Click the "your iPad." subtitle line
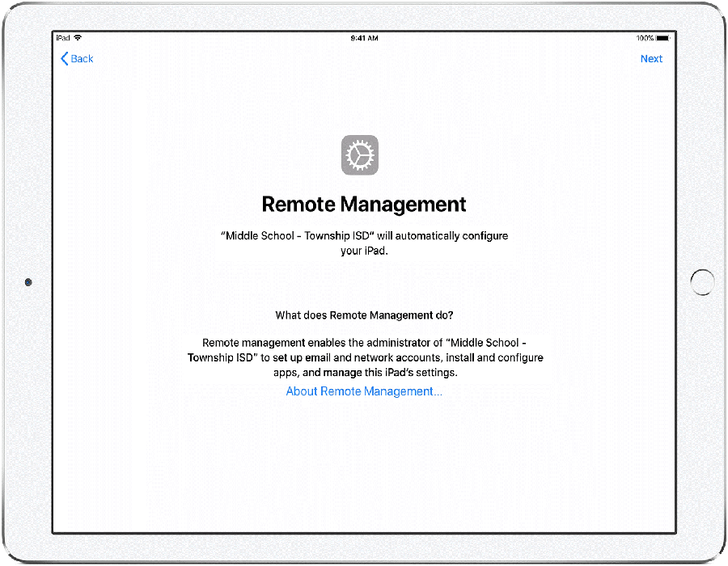This screenshot has height=566, width=728. click(364, 251)
